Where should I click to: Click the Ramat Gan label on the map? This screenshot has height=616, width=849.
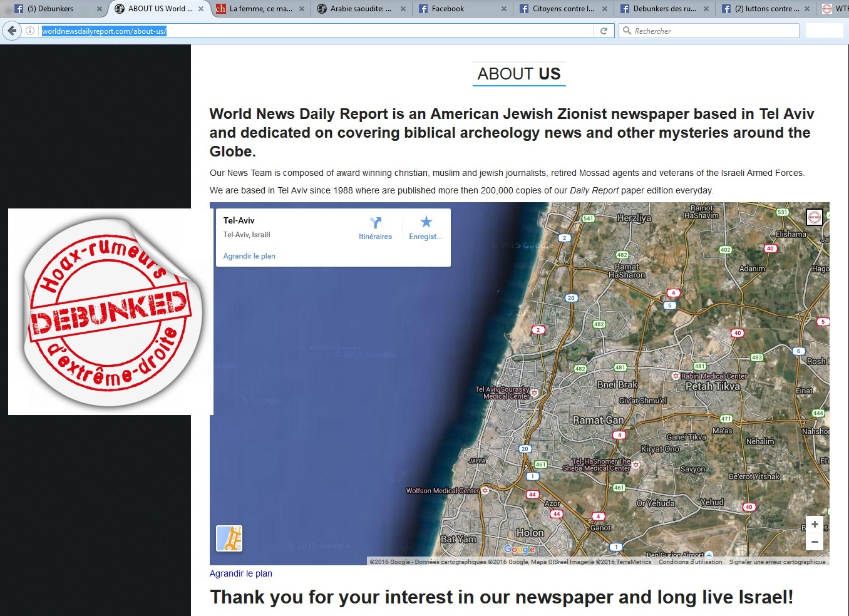coord(599,421)
